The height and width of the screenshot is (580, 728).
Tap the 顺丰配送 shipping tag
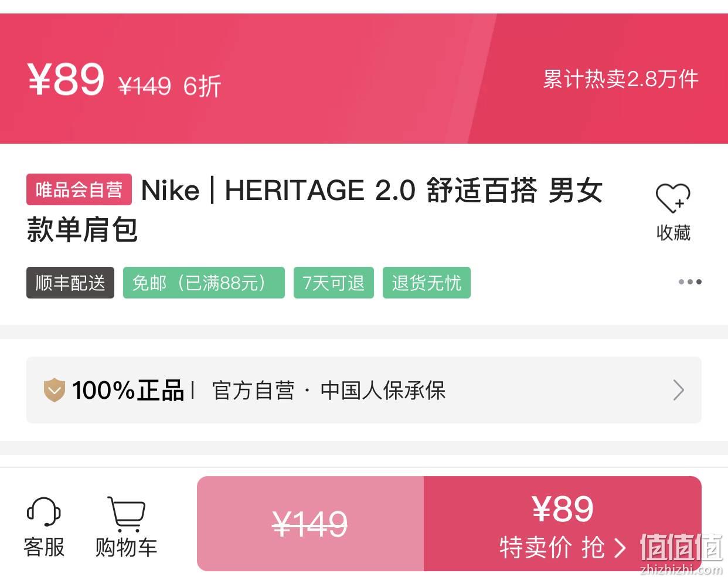click(x=70, y=283)
